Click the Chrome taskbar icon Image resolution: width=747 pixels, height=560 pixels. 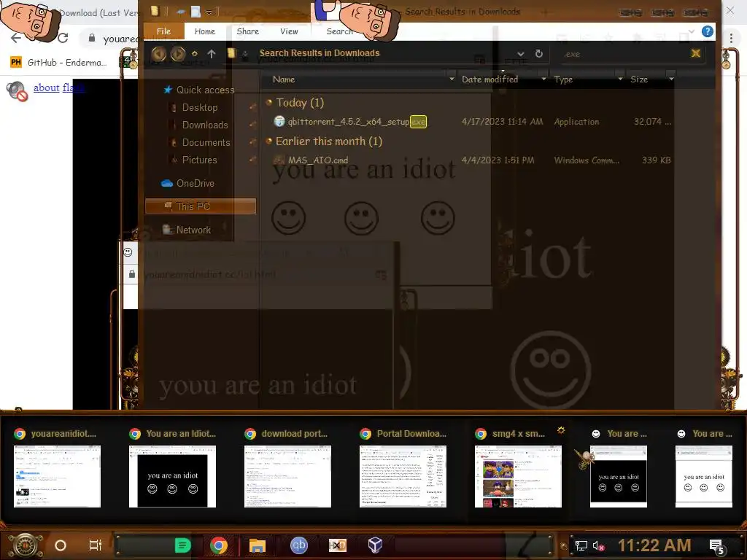219,545
